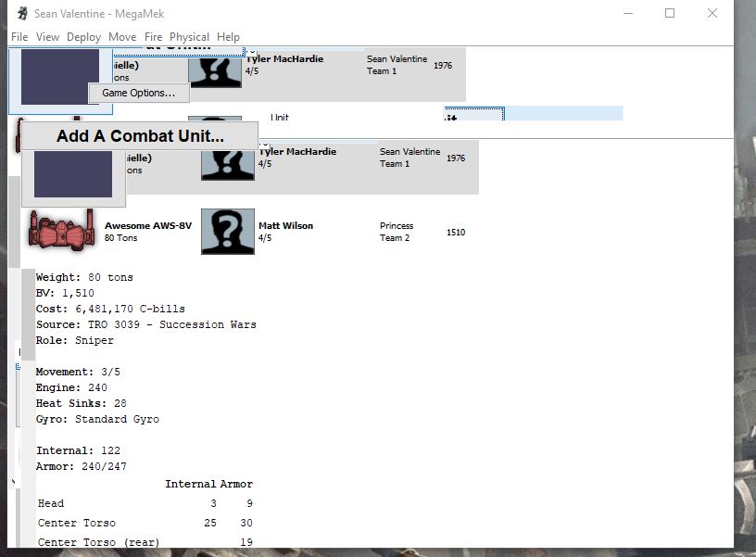Maximize the MegaMek window

(670, 13)
